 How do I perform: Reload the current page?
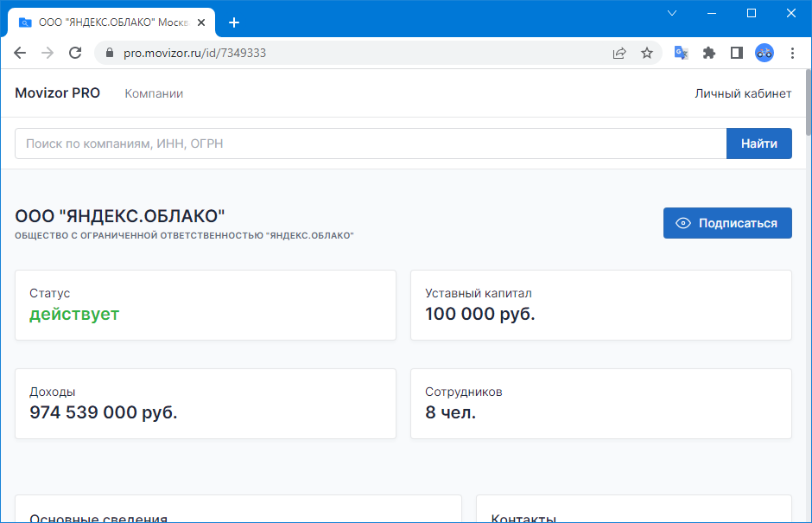[x=76, y=53]
